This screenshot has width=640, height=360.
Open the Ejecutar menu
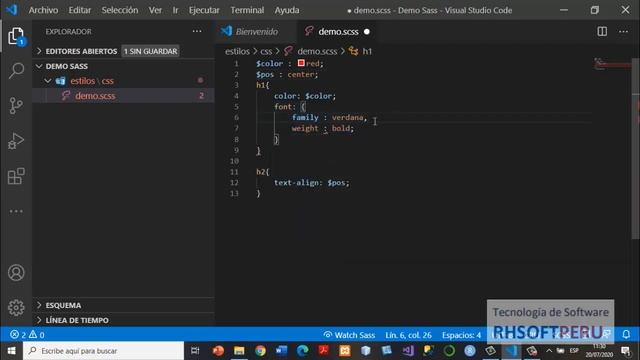point(204,10)
